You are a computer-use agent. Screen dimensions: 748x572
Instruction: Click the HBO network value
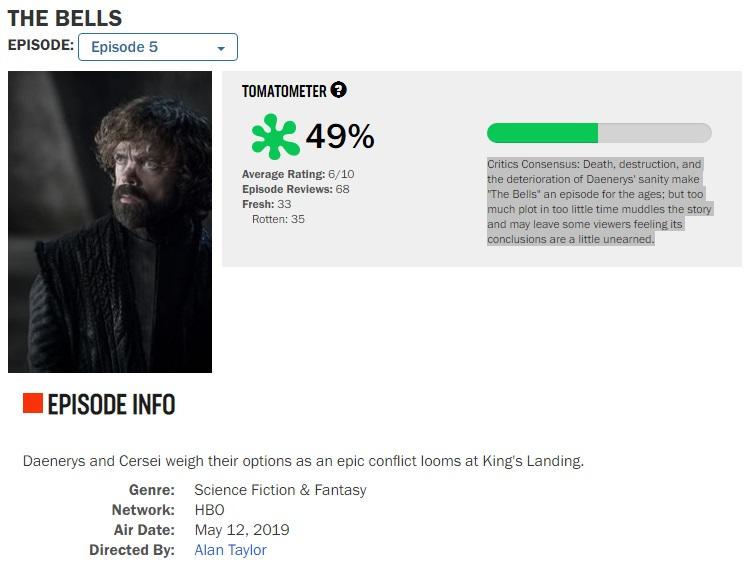point(209,510)
